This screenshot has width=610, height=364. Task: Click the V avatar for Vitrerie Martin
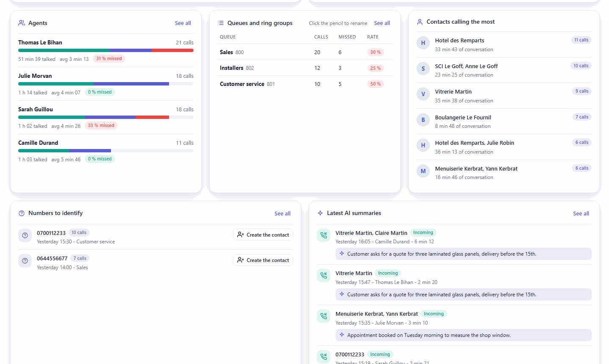point(423,94)
